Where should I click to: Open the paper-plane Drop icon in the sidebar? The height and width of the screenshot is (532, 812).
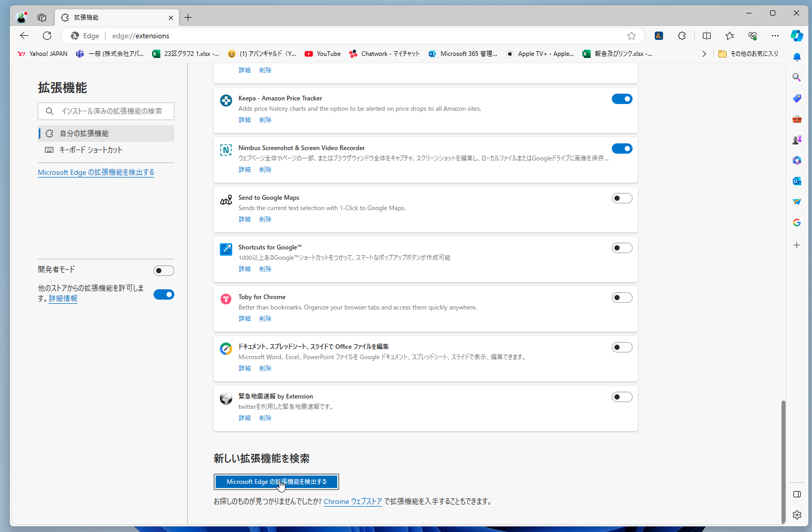[797, 202]
